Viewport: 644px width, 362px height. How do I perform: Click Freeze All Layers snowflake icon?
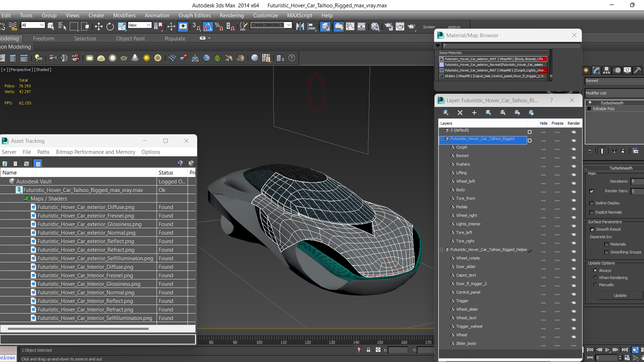click(x=531, y=113)
